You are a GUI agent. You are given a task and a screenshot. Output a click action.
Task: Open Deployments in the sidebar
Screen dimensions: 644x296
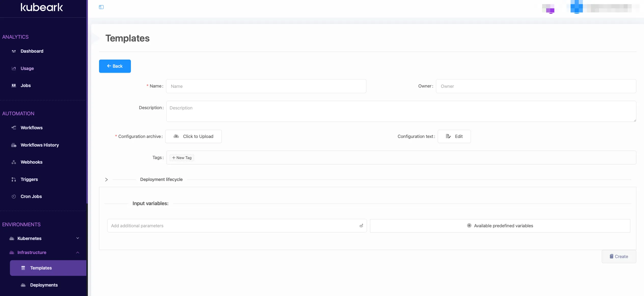(x=44, y=285)
